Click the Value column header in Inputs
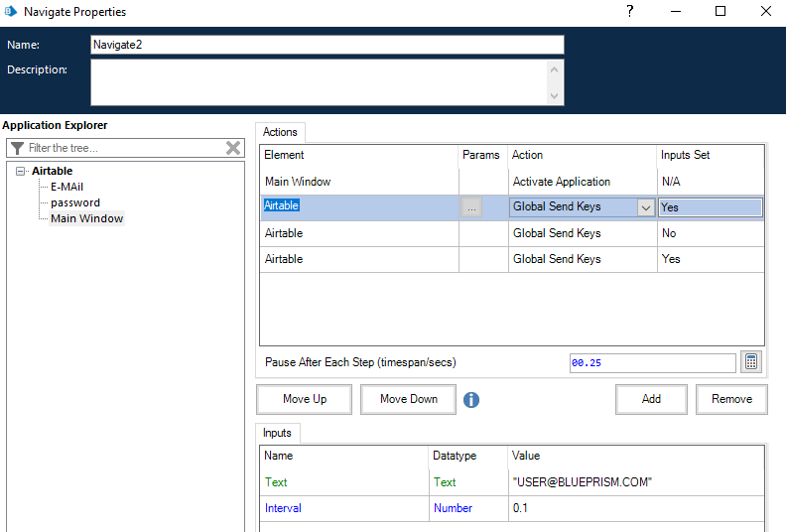The width and height of the screenshot is (786, 532). pos(636,456)
